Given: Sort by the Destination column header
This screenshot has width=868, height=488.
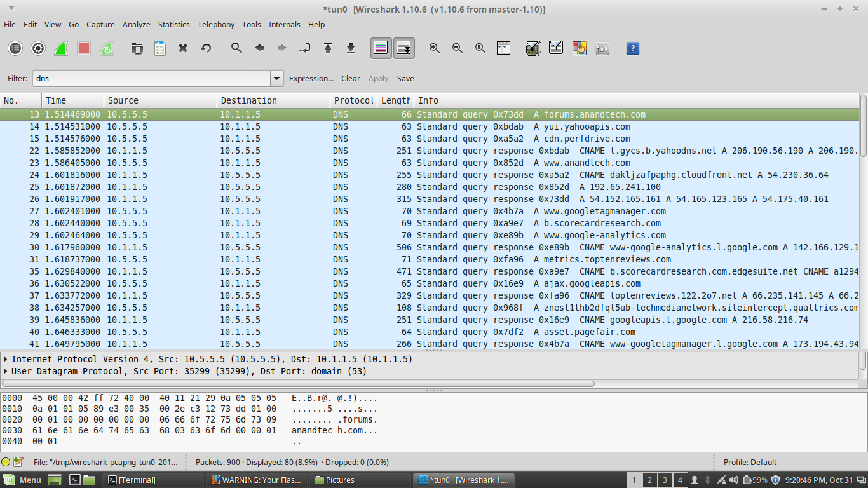Looking at the screenshot, I should point(274,100).
